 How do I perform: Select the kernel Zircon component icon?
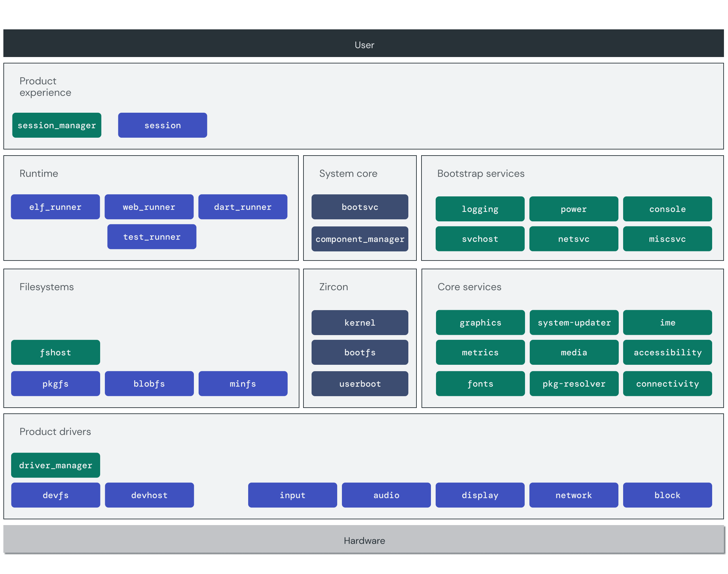pos(359,323)
